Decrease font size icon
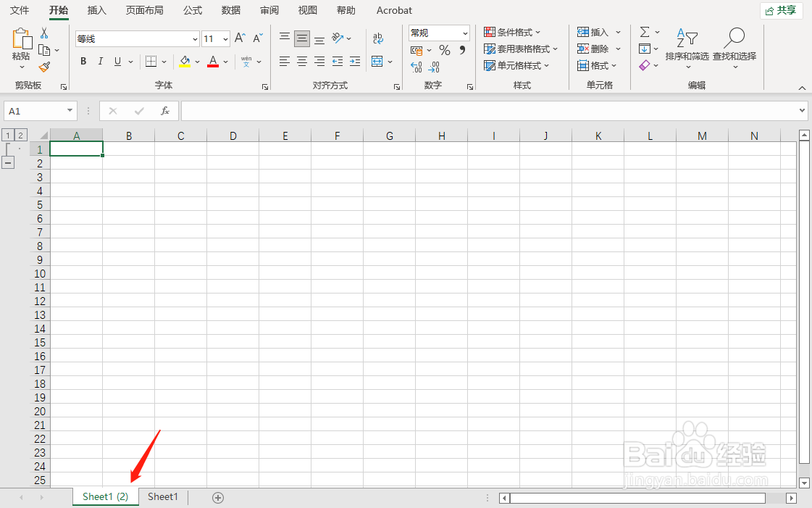 (x=257, y=38)
